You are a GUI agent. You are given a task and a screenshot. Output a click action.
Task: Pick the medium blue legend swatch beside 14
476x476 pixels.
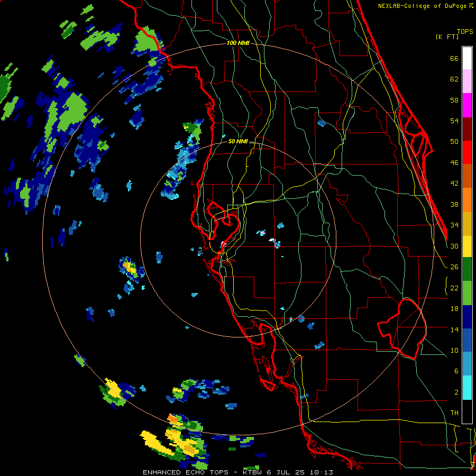(467, 341)
